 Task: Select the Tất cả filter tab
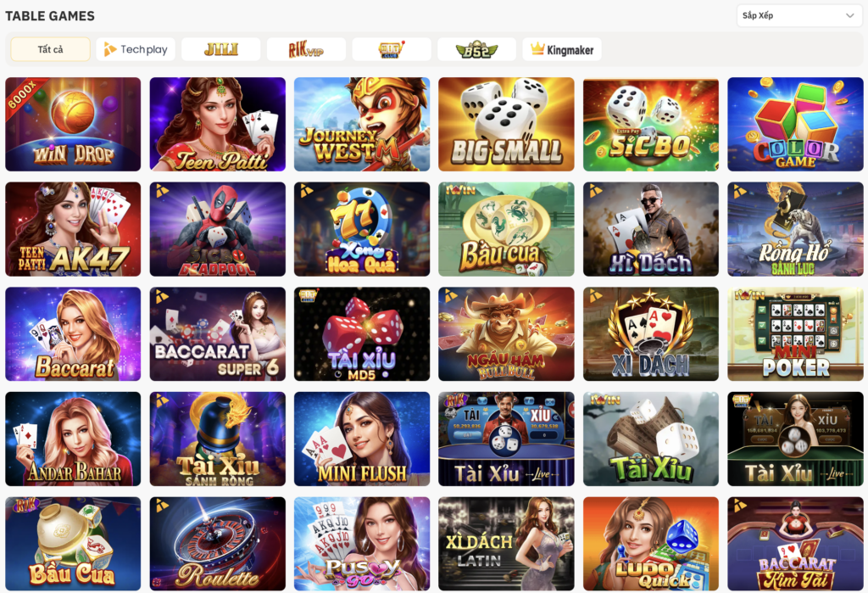(50, 49)
